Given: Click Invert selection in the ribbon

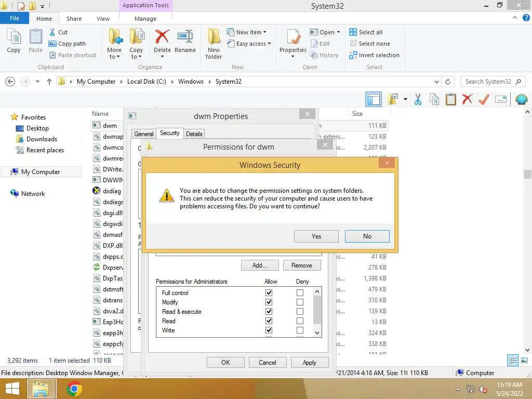Looking at the screenshot, I should pyautogui.click(x=374, y=55).
